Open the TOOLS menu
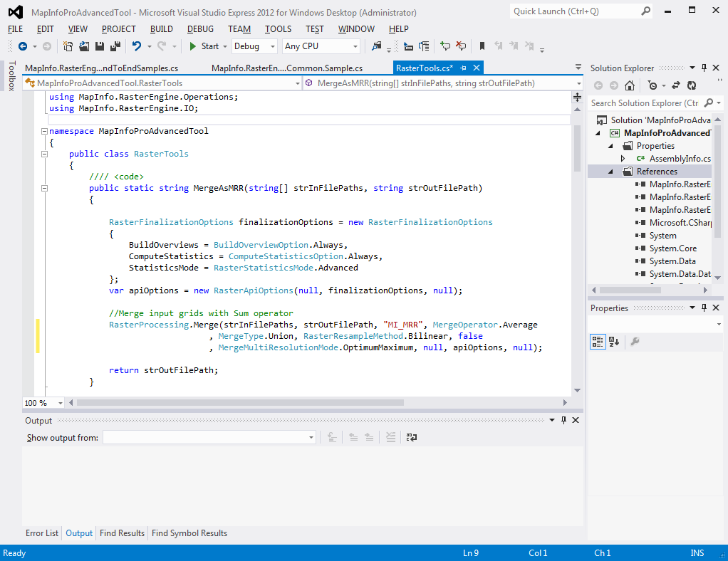 278,28
